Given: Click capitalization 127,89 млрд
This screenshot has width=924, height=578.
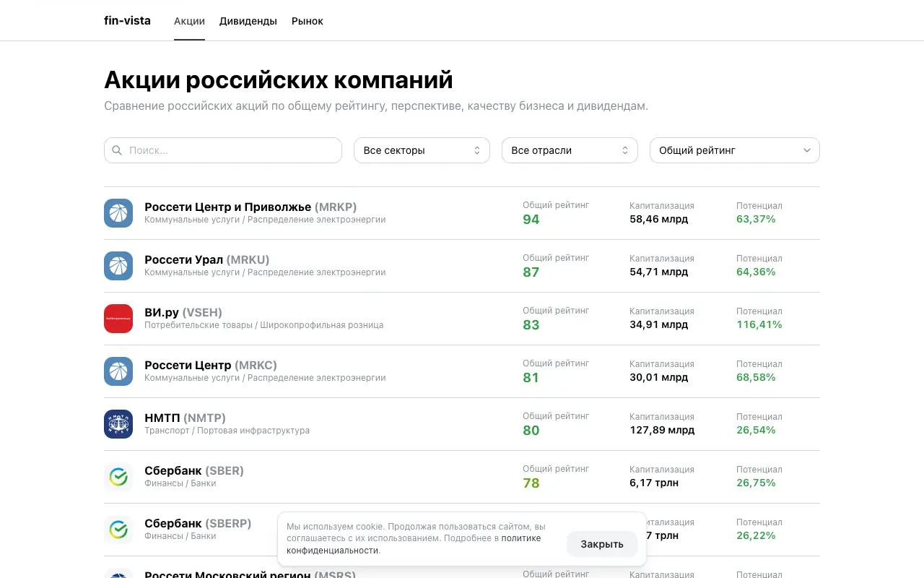Looking at the screenshot, I should click(x=662, y=430).
